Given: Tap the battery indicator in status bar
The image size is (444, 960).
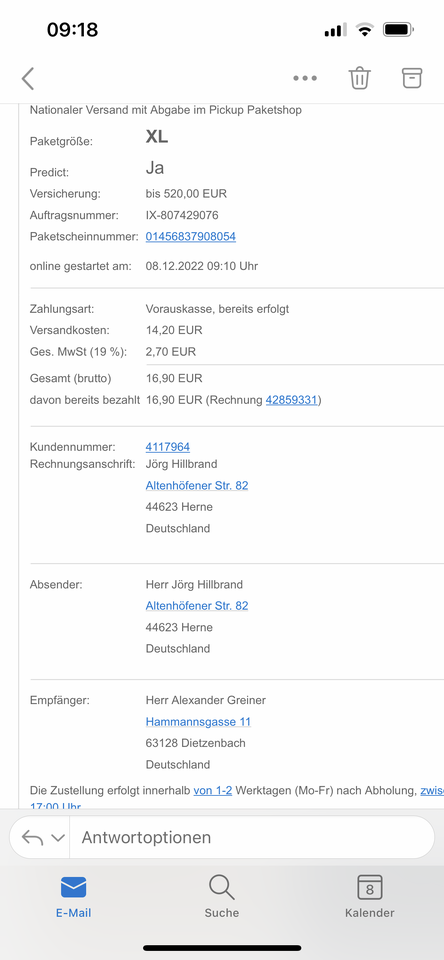Looking at the screenshot, I should click(x=399, y=29).
